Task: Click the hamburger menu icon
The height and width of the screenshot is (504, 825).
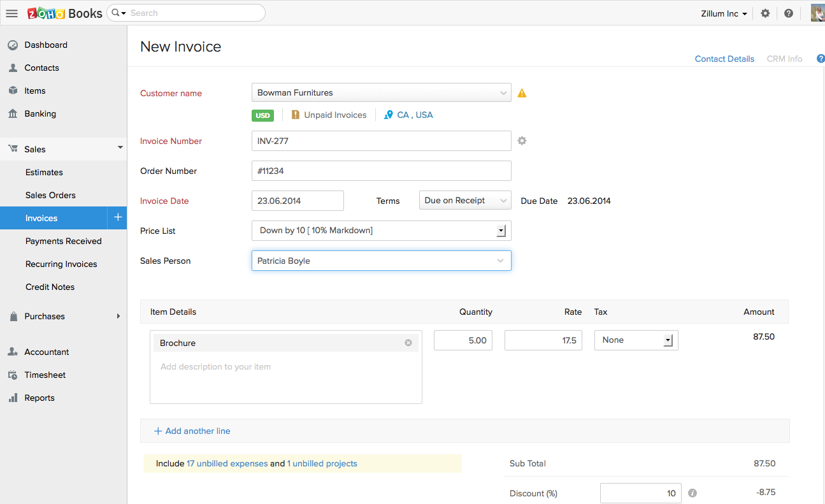Action: pyautogui.click(x=11, y=13)
